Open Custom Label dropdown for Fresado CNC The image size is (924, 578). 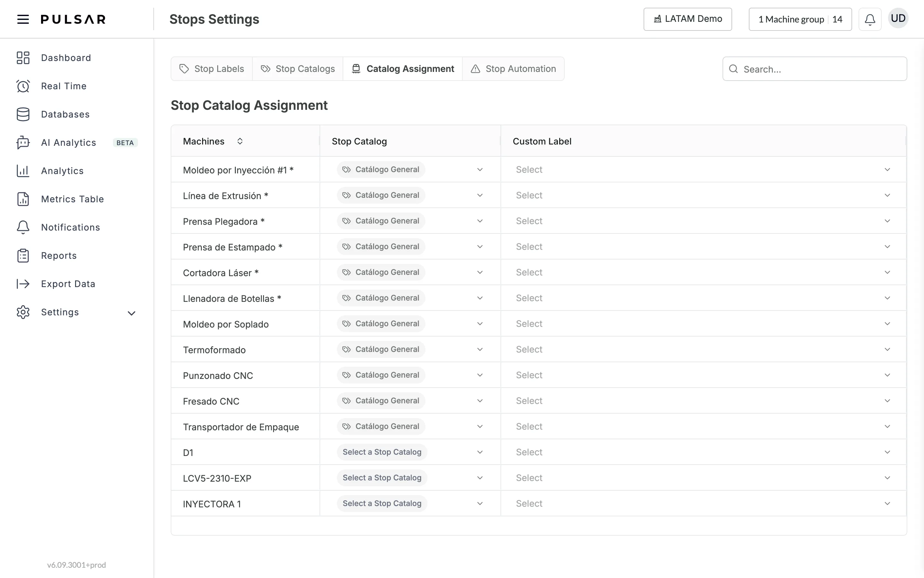pyautogui.click(x=703, y=401)
